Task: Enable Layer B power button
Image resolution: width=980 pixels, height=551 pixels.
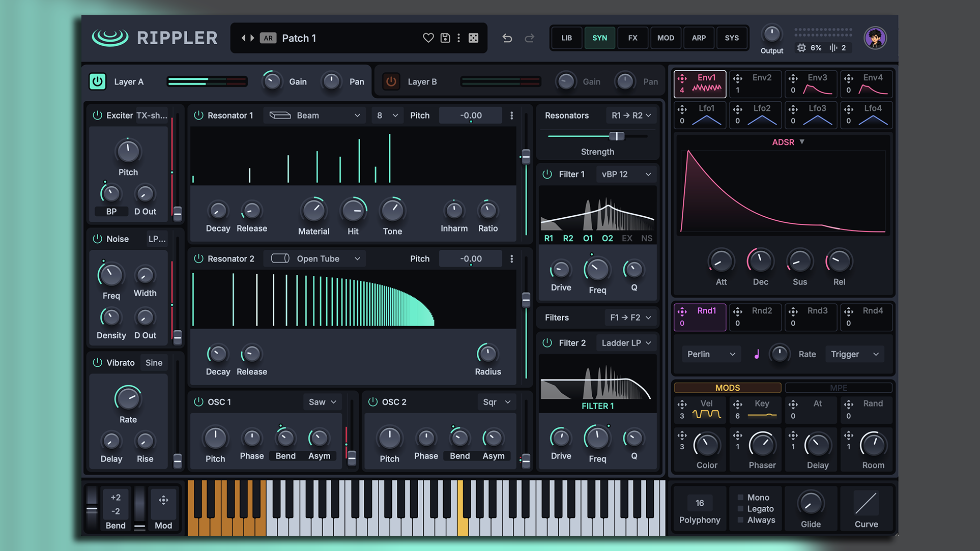Action: [391, 81]
